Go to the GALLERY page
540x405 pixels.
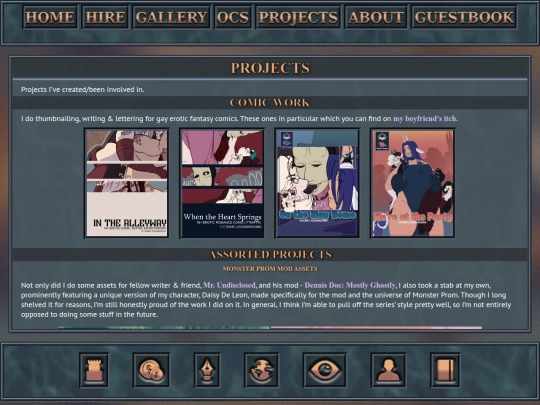pos(171,17)
